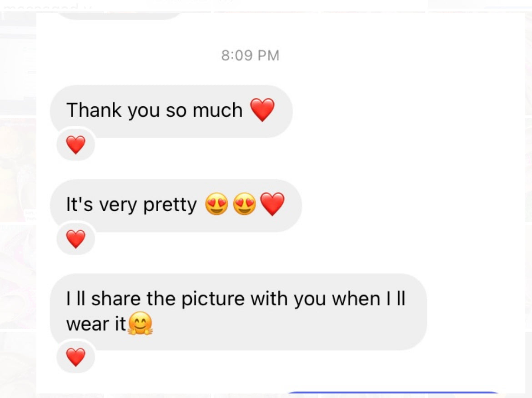
Task: Click second heart-eyes emoji in "It's very pretty"
Action: pyautogui.click(x=244, y=204)
